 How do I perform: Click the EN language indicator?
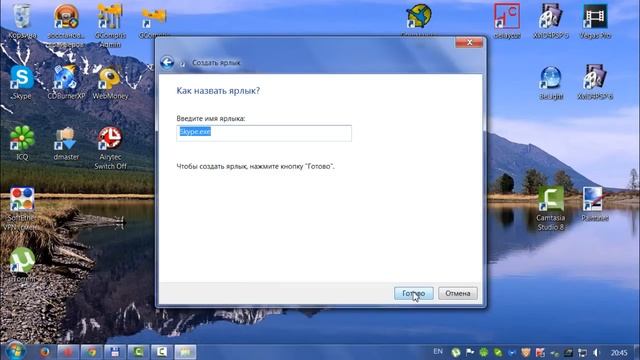click(x=438, y=351)
